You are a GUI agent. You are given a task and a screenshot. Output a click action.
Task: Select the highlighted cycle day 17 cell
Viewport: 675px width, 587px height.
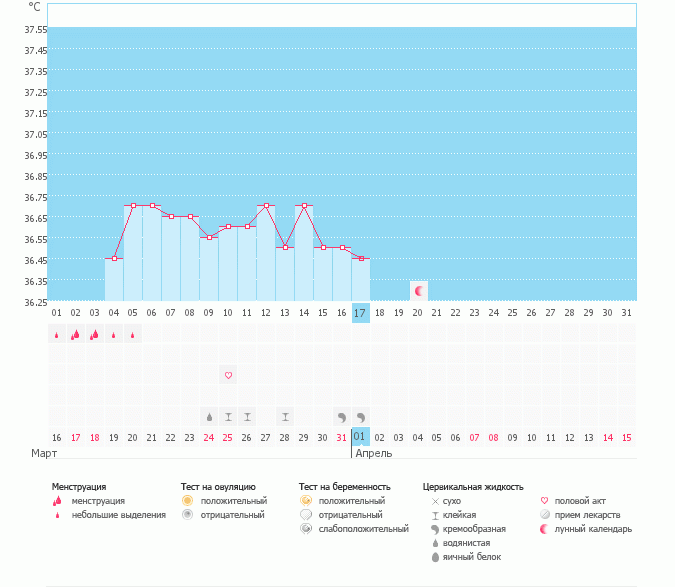pos(361,313)
